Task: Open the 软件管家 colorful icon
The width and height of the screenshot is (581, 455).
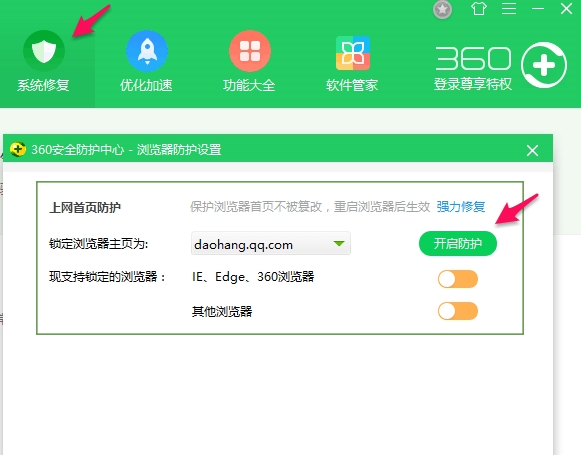Action: [353, 53]
